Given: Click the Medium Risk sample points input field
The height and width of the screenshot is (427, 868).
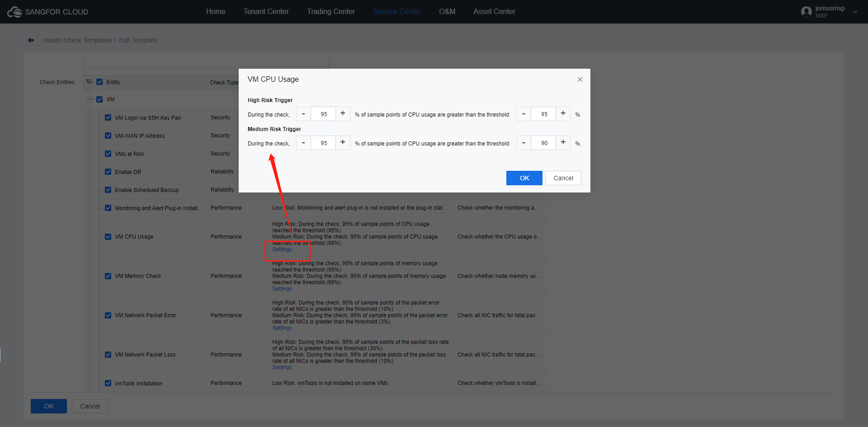Looking at the screenshot, I should (323, 143).
